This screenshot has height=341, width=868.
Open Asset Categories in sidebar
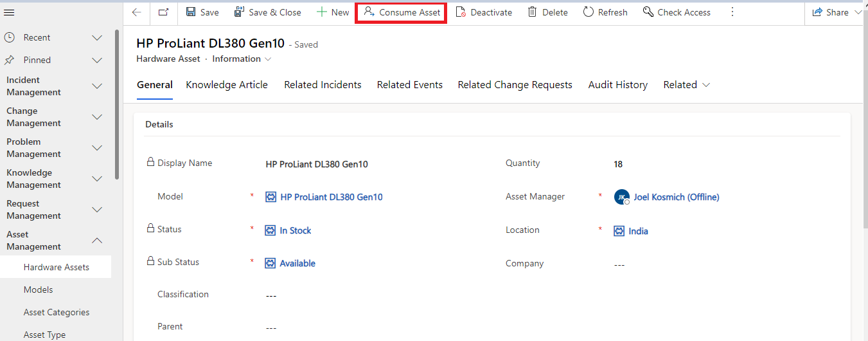click(56, 312)
